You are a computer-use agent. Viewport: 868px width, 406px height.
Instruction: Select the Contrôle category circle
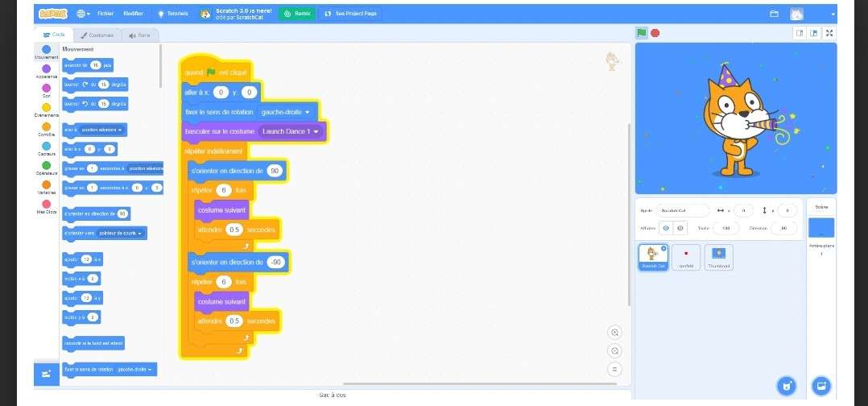tap(47, 126)
